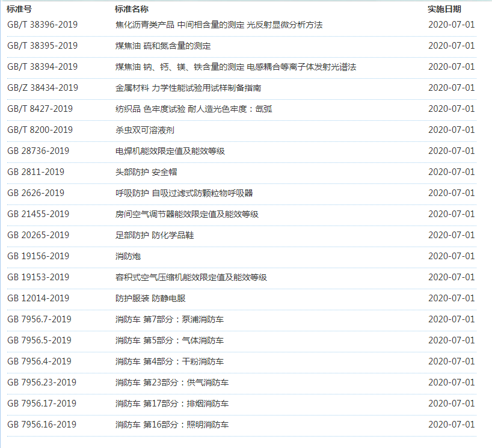Click the 消防炮 standard name
The height and width of the screenshot is (448, 492).
tap(128, 256)
